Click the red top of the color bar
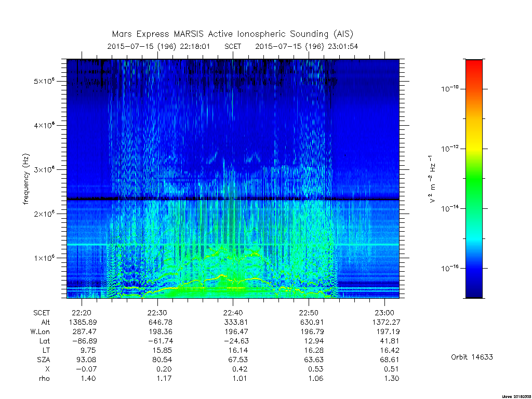The height and width of the screenshot is (399, 532). [x=474, y=64]
